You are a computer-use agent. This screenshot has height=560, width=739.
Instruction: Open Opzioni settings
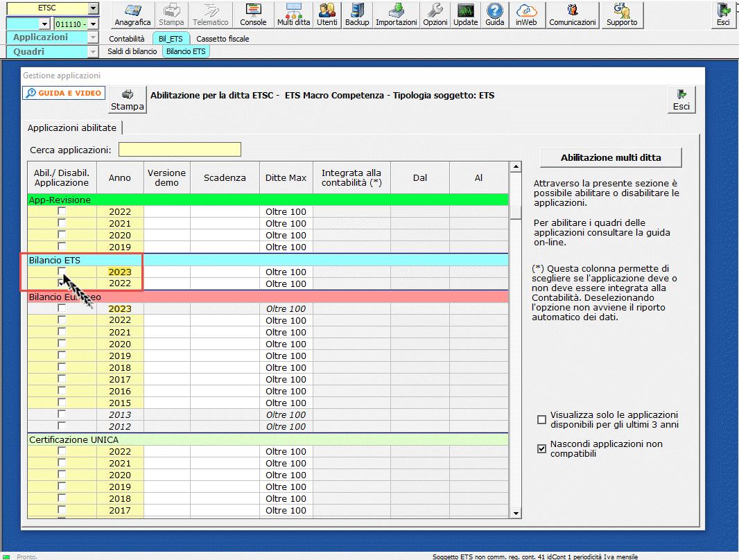coord(435,15)
